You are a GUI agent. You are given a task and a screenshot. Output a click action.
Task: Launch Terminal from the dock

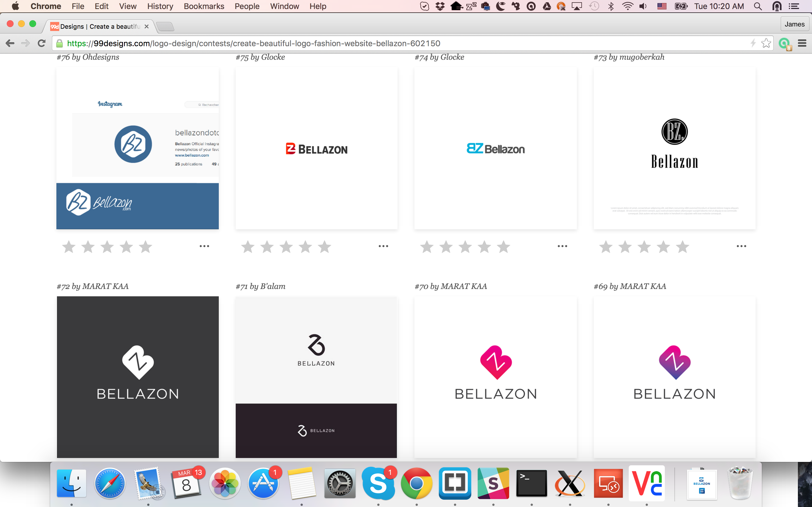point(531,483)
